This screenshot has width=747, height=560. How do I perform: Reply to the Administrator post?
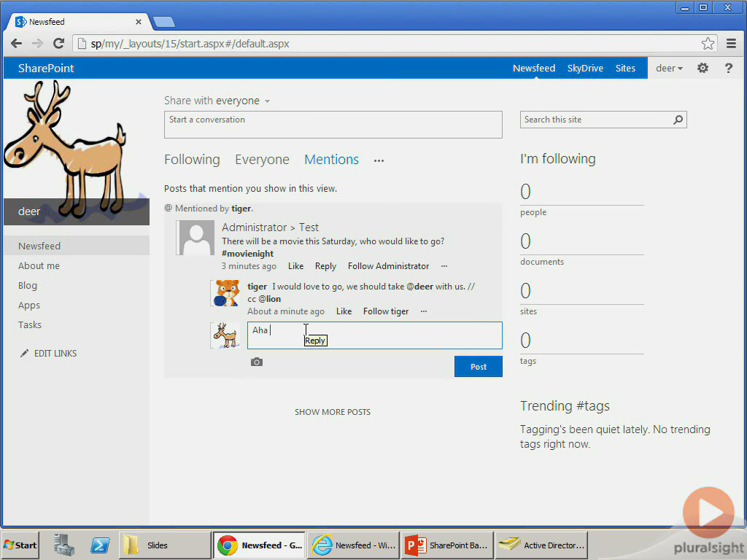(325, 266)
